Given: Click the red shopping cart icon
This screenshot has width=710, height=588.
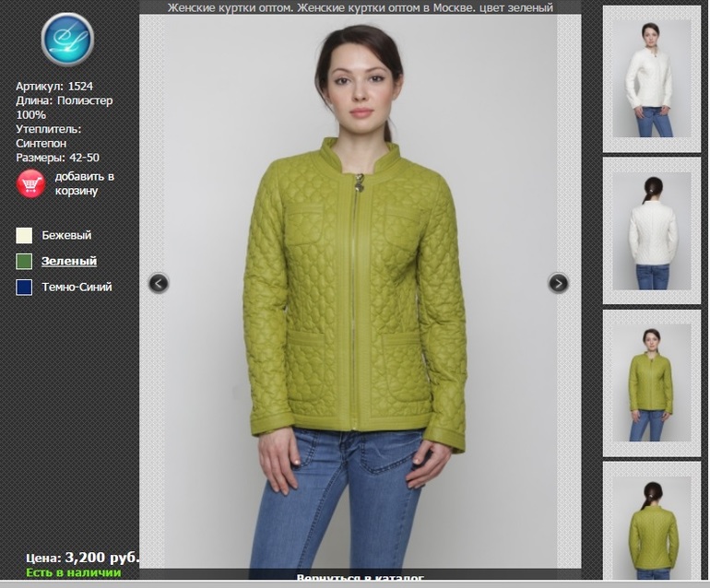Looking at the screenshot, I should (30, 183).
